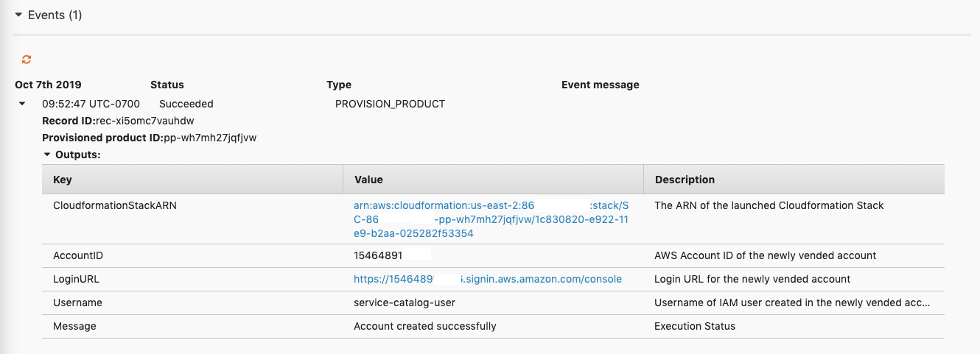Click the PROVISION_PRODUCT type value
The image size is (980, 354).
point(390,104)
